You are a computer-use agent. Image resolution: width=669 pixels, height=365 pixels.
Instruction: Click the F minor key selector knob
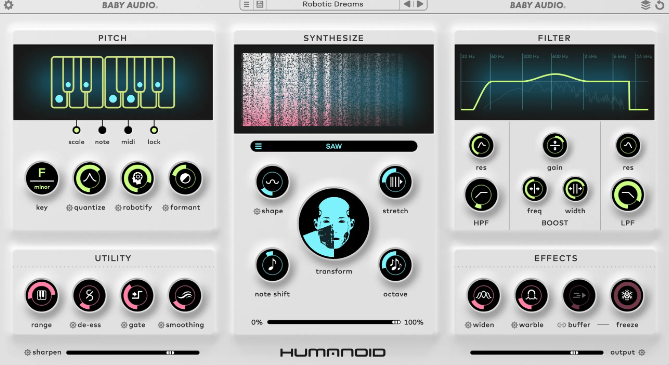[42, 178]
